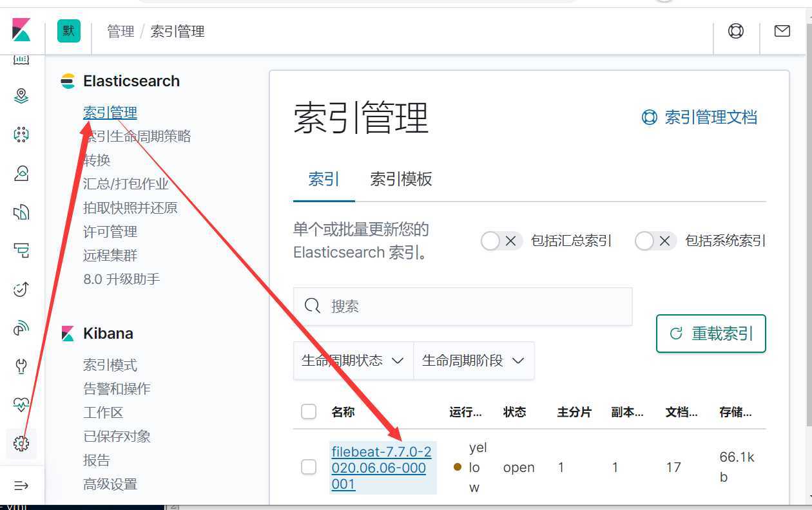The width and height of the screenshot is (812, 510).
Task: Open the default space avatar 默
Action: 68,31
